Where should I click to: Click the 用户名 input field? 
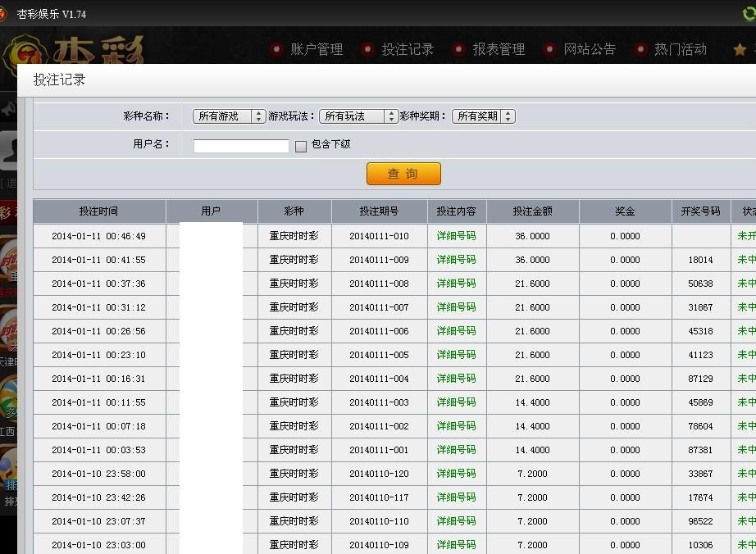point(239,146)
